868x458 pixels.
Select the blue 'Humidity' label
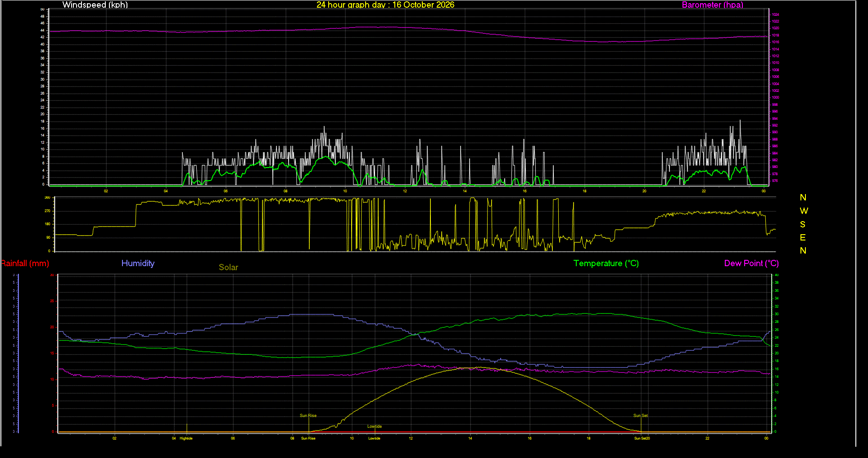[x=138, y=263]
